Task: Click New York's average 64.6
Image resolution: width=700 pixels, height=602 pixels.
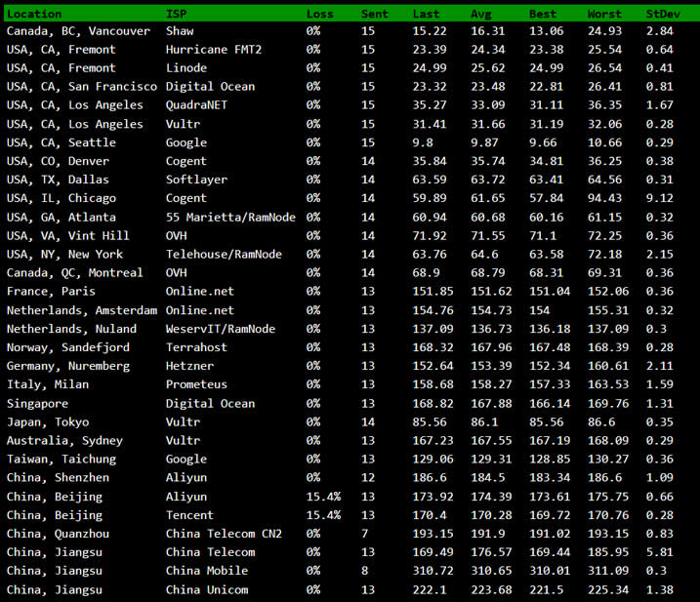Action: (x=484, y=255)
